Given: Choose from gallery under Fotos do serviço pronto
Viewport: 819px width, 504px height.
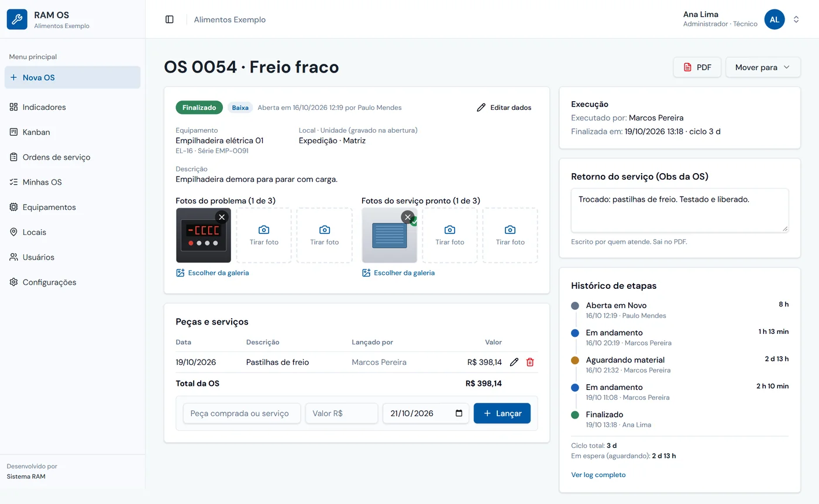Looking at the screenshot, I should tap(398, 273).
